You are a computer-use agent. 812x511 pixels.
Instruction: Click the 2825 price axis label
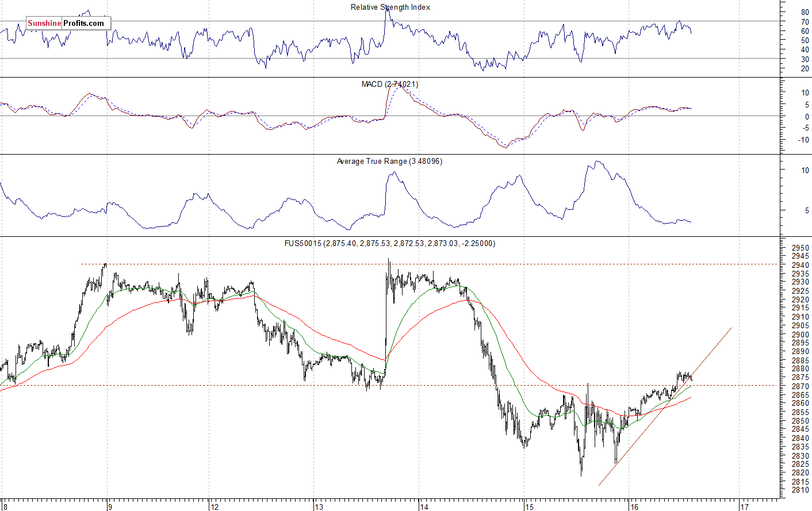tap(800, 464)
